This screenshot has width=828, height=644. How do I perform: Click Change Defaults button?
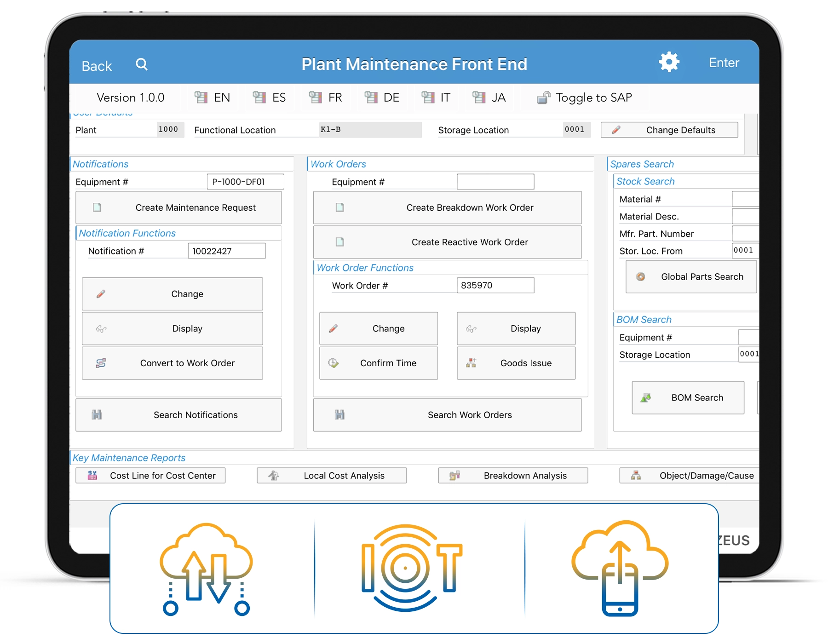(x=669, y=130)
